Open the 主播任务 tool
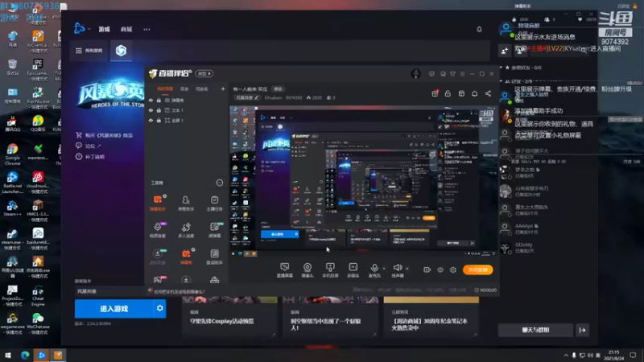 coord(214,203)
